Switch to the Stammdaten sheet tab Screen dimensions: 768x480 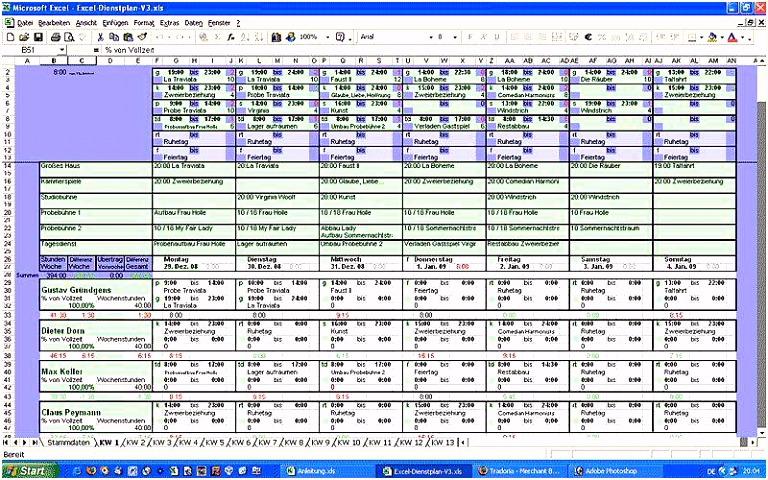69,442
